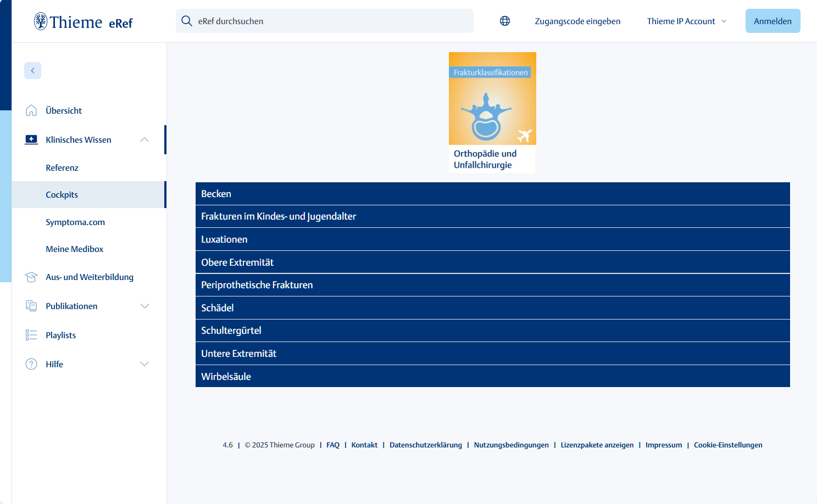
Task: Collapse sidebar with the back arrow button
Action: pos(32,70)
